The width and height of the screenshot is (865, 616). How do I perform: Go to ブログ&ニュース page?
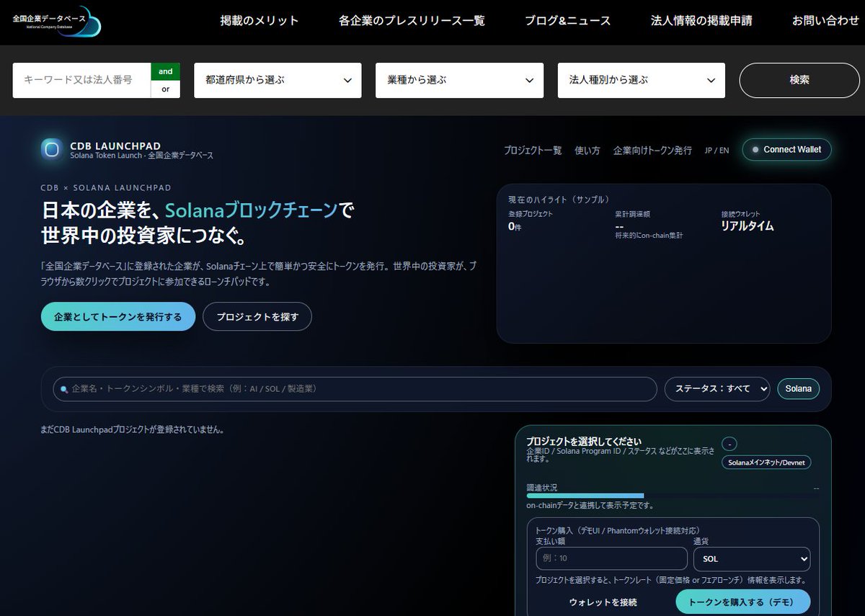tap(568, 21)
